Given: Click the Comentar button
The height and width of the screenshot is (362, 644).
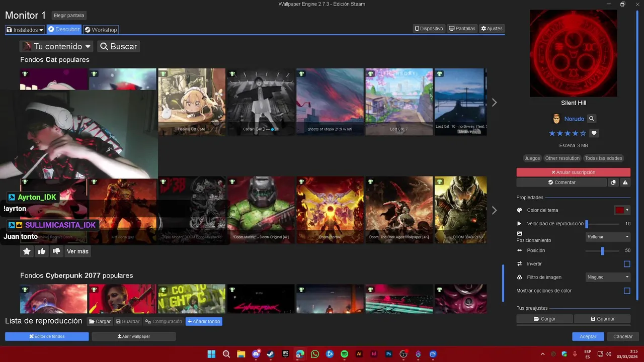Looking at the screenshot, I should [561, 183].
